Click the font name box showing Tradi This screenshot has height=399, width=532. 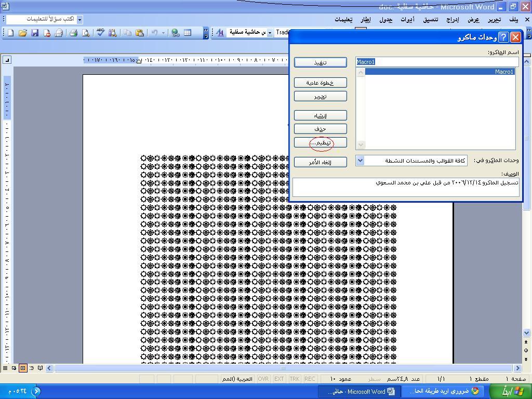[282, 33]
